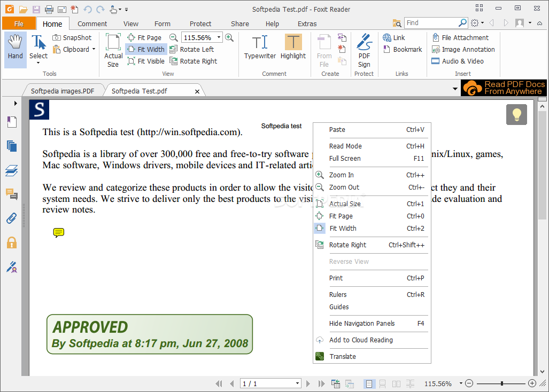Take a SnapShot of the page
The width and height of the screenshot is (549, 392).
point(72,37)
